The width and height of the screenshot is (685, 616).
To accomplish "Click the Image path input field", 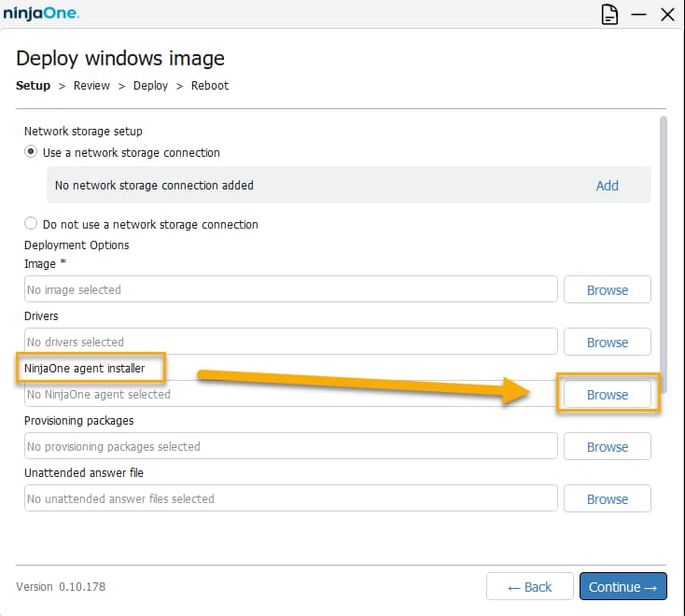I will pyautogui.click(x=290, y=289).
